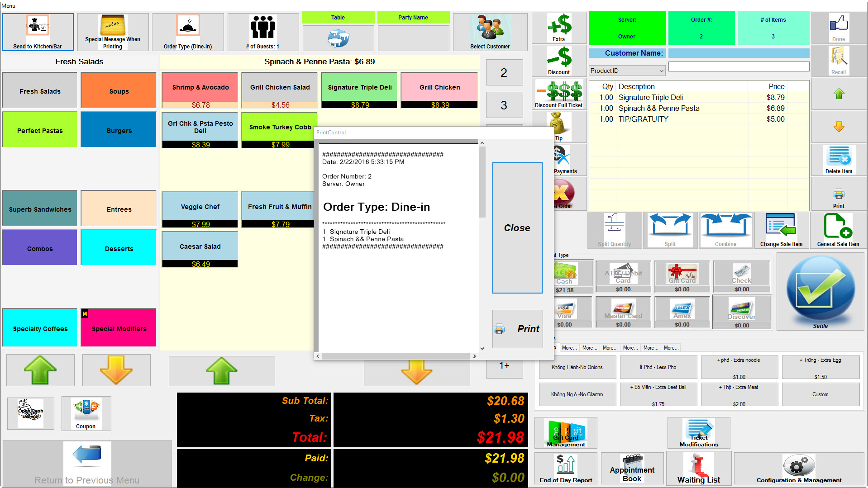
Task: Click the Customer Name input field
Action: point(739,53)
